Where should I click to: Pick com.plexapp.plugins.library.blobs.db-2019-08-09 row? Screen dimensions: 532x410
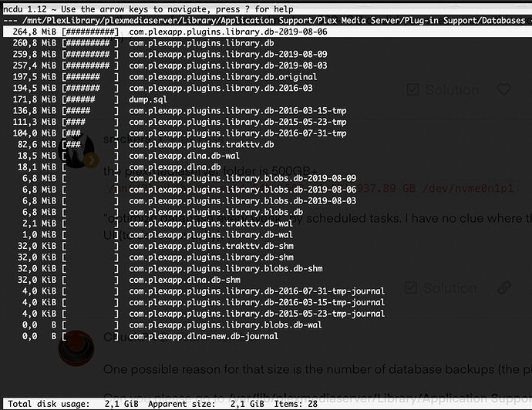pos(243,178)
